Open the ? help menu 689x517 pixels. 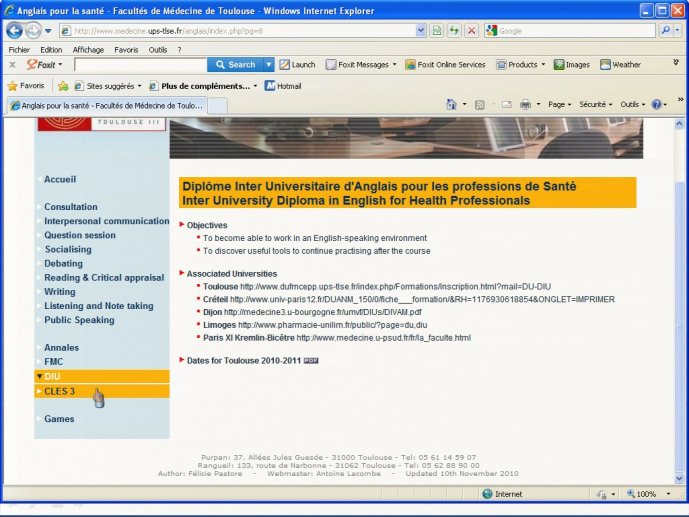point(179,50)
